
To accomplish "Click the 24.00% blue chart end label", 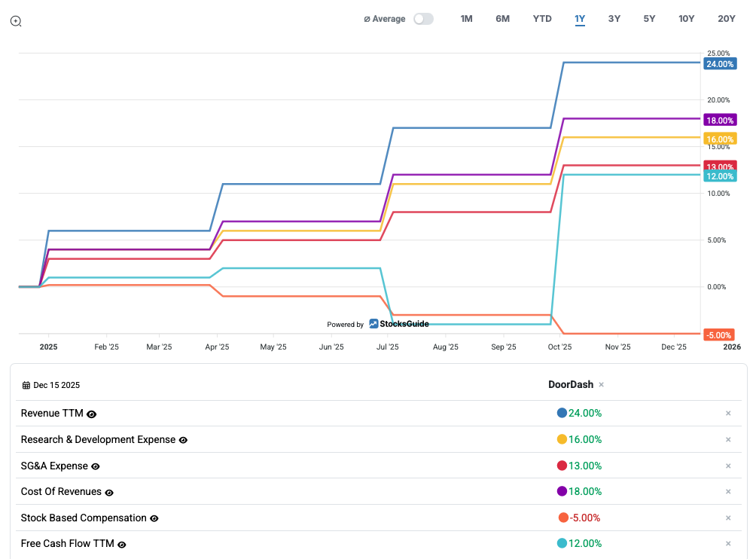I will click(719, 64).
